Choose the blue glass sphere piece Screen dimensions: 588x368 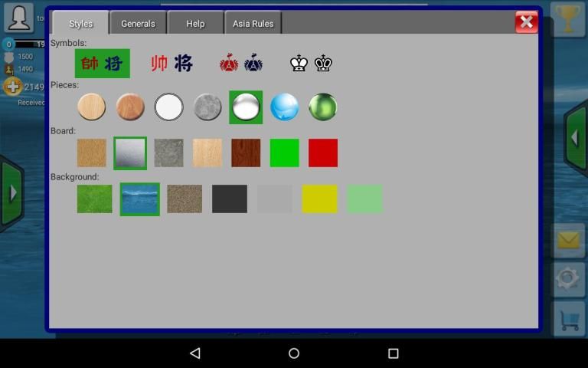pyautogui.click(x=284, y=107)
